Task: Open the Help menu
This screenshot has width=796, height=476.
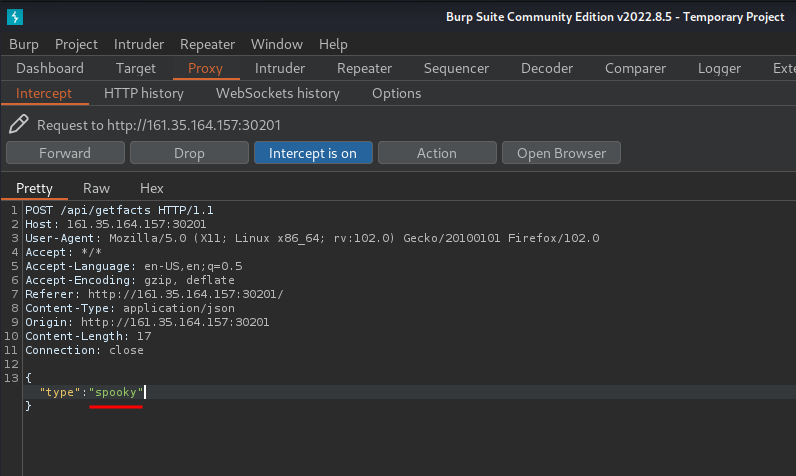Action: point(333,45)
